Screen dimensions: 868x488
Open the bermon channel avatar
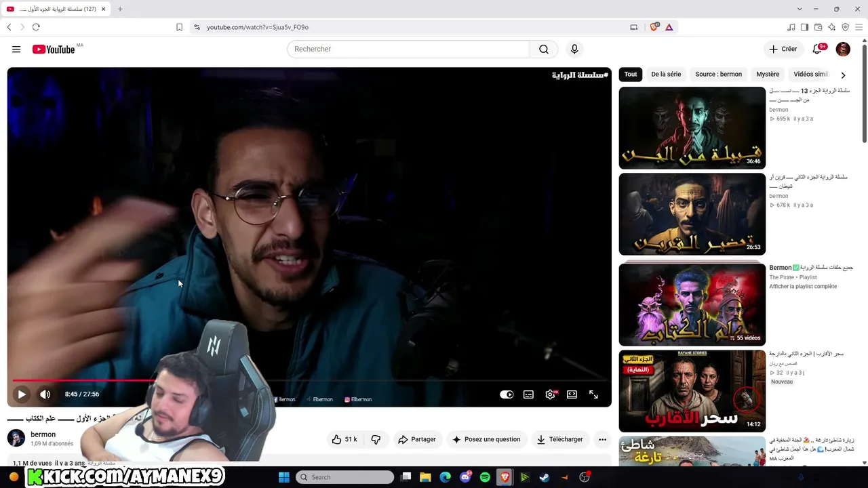[x=16, y=438]
